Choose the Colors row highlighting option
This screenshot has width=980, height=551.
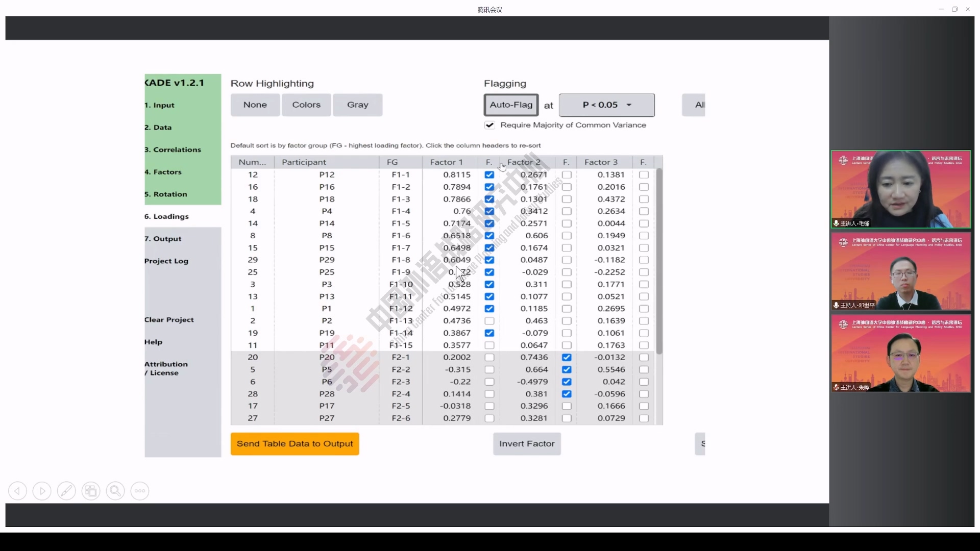[306, 105]
